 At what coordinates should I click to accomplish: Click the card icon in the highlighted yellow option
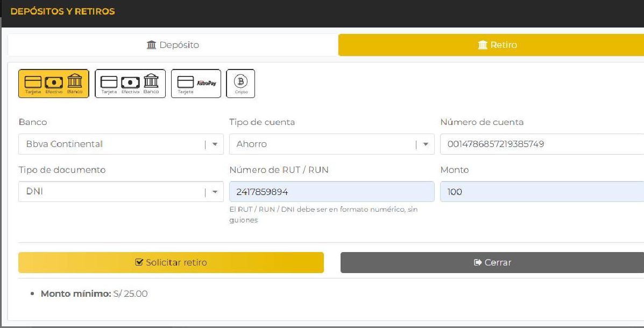point(33,82)
